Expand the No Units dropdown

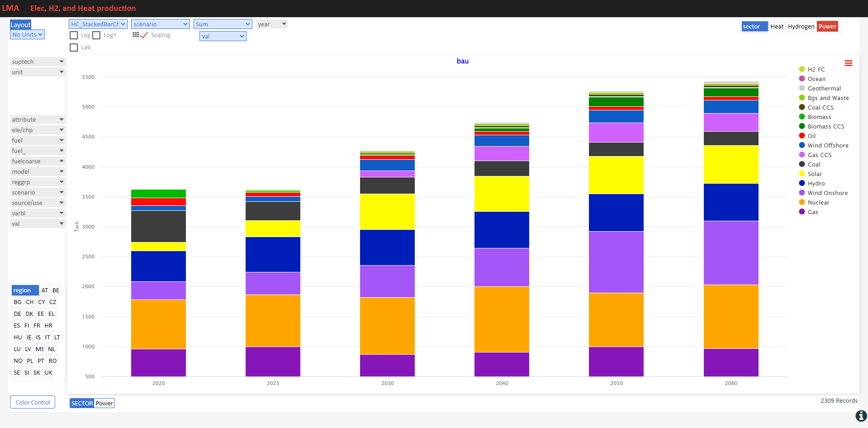coord(27,34)
